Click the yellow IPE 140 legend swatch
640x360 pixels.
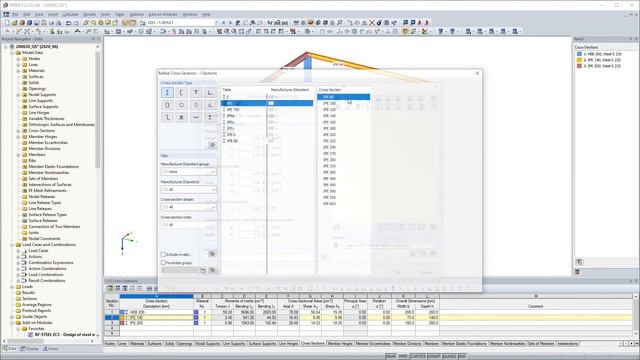(579, 60)
